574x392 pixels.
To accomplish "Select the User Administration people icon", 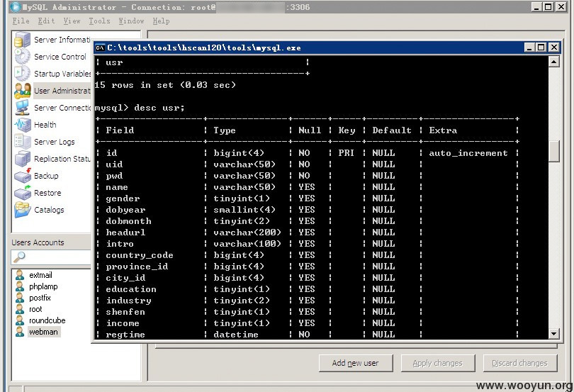I will click(x=23, y=91).
